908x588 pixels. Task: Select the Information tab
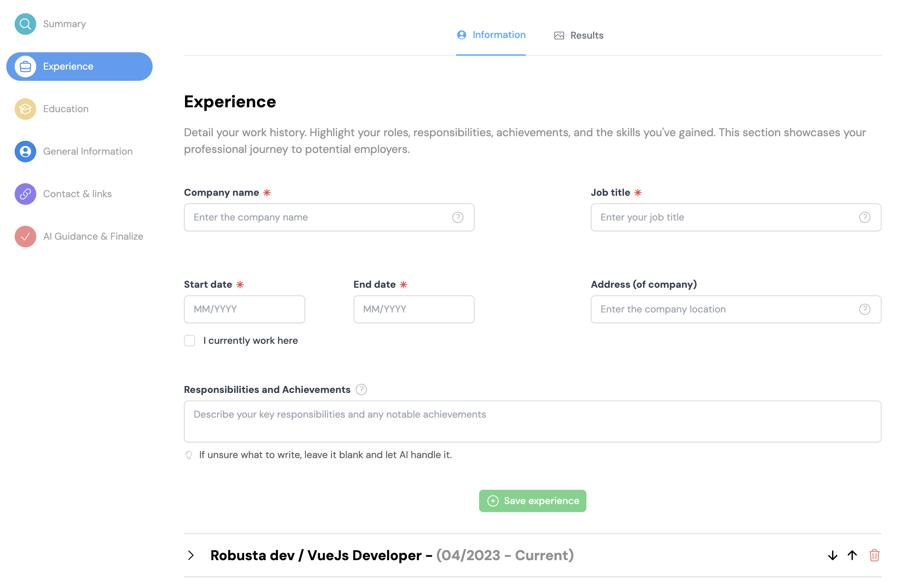pyautogui.click(x=491, y=35)
